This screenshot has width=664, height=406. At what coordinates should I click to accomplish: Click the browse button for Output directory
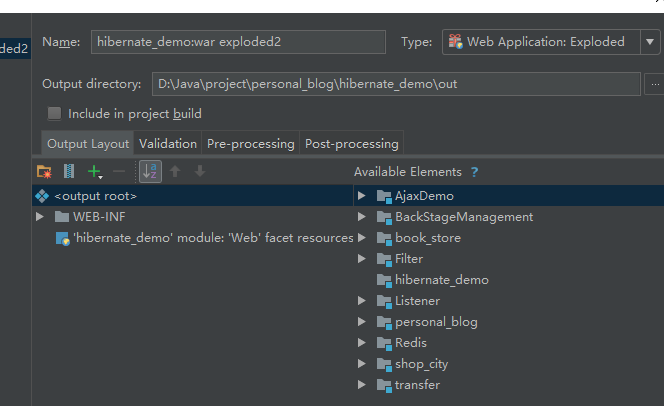pos(655,84)
